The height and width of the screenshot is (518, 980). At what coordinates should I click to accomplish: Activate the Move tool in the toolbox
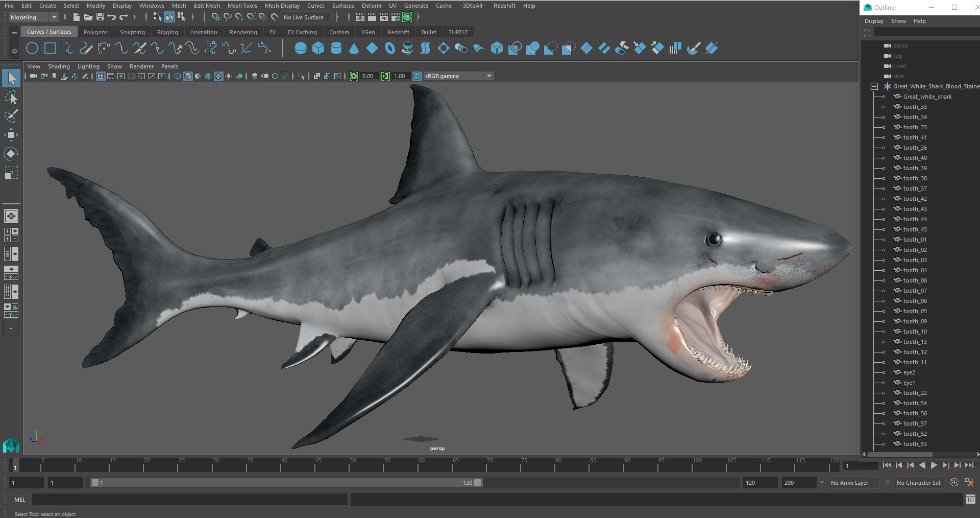pos(11,135)
